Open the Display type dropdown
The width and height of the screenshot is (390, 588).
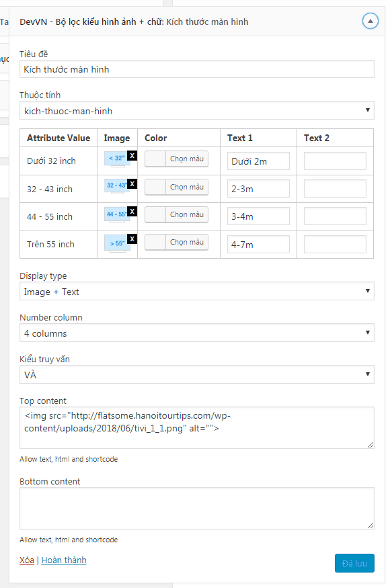[x=196, y=291]
